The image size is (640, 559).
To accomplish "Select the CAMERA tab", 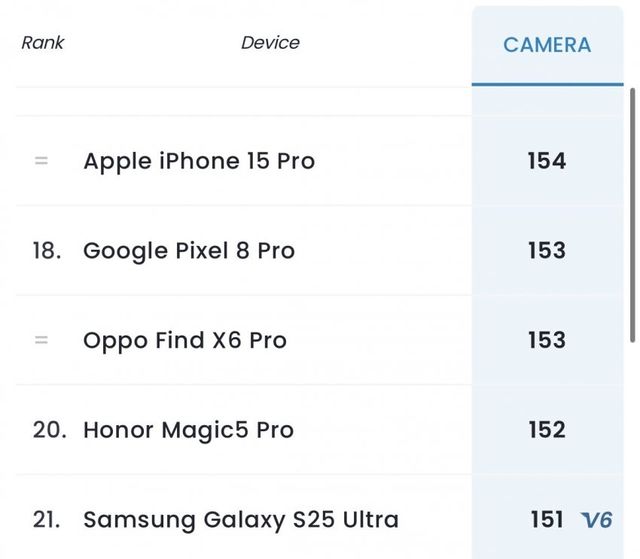I will tap(547, 45).
